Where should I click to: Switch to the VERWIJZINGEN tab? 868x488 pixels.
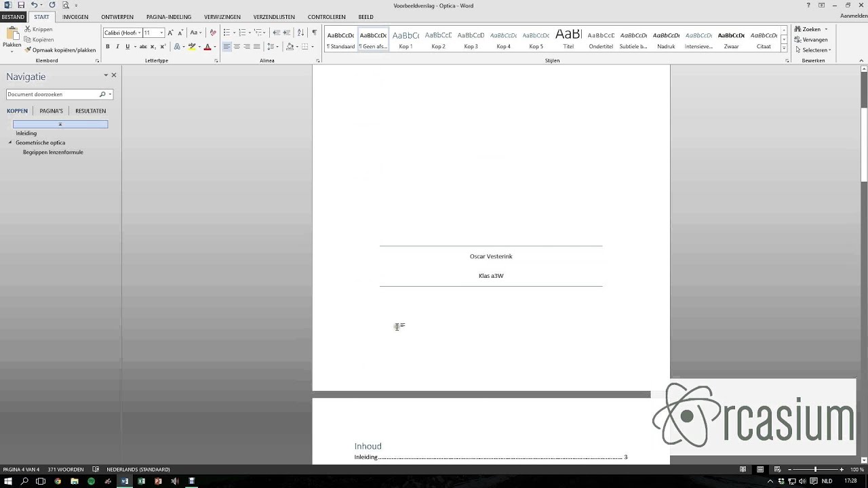222,17
